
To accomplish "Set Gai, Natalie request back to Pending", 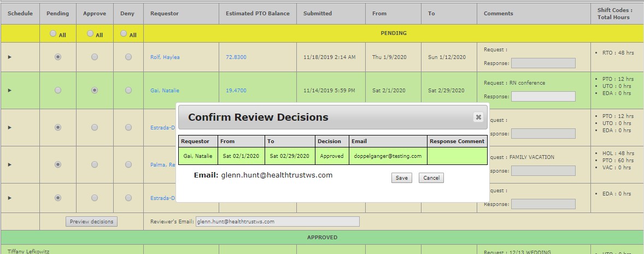I will pos(58,90).
